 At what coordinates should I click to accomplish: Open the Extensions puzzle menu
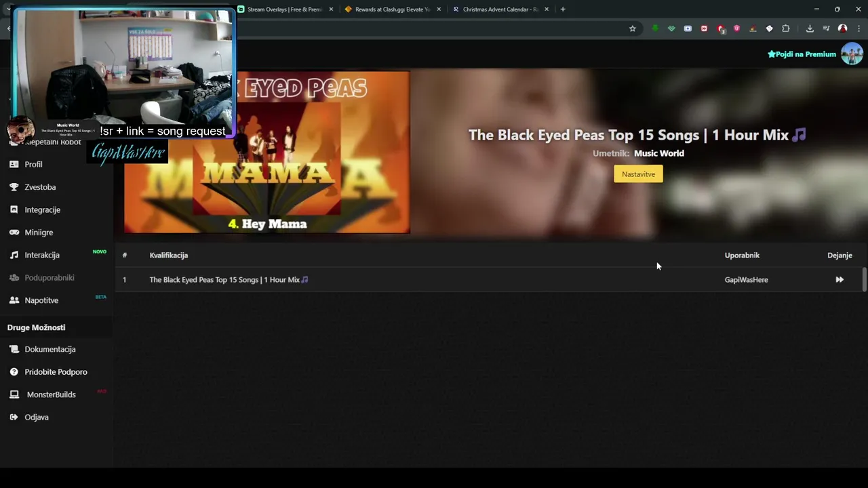(786, 28)
